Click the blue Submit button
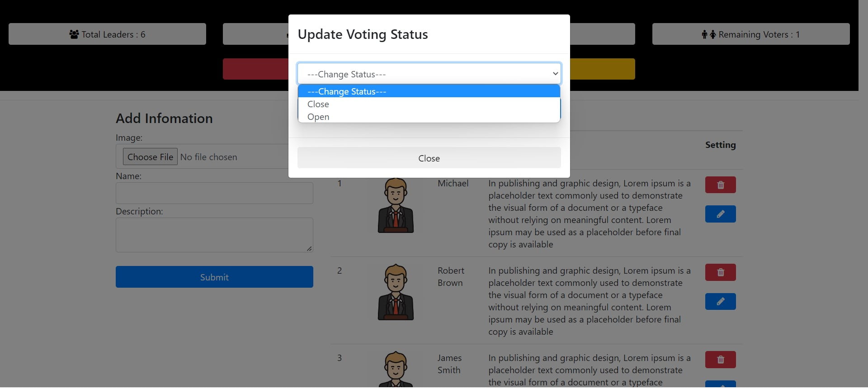Image resolution: width=868 pixels, height=389 pixels. [214, 277]
